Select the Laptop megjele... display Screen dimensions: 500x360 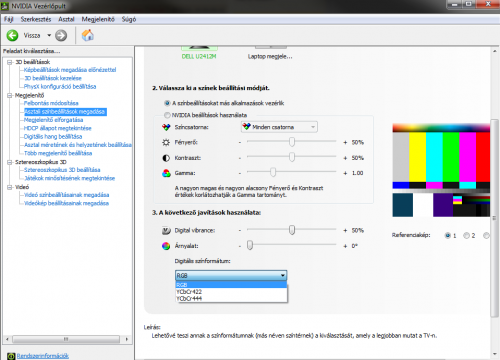270,53
